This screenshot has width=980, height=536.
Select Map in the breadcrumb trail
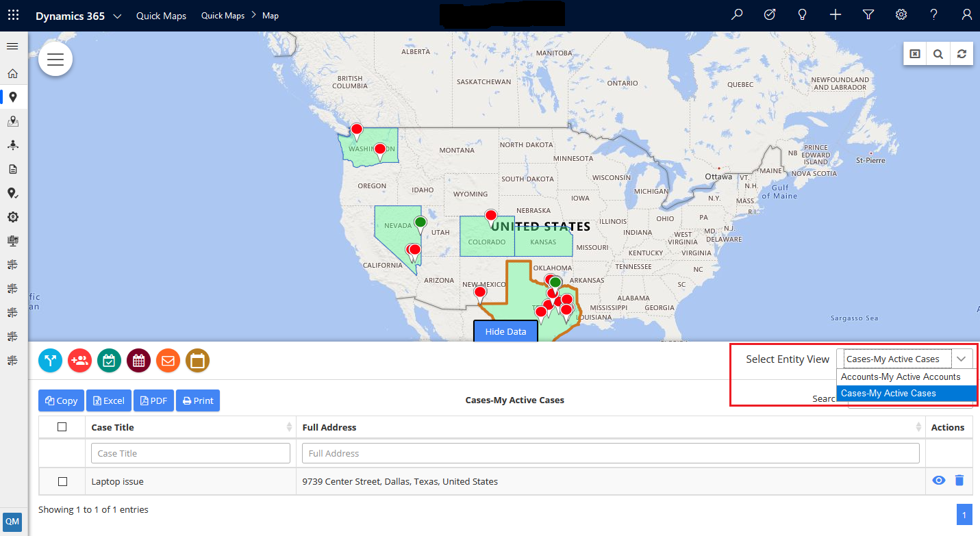click(271, 15)
